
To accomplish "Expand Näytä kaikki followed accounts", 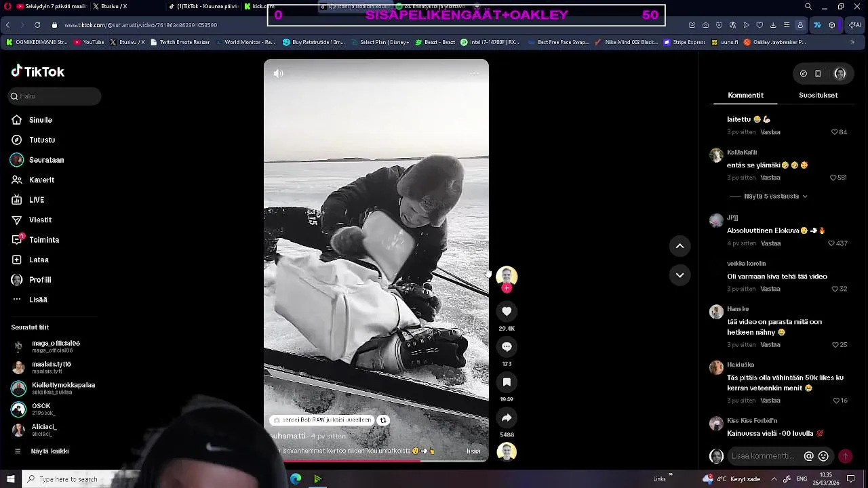I will tap(41, 451).
